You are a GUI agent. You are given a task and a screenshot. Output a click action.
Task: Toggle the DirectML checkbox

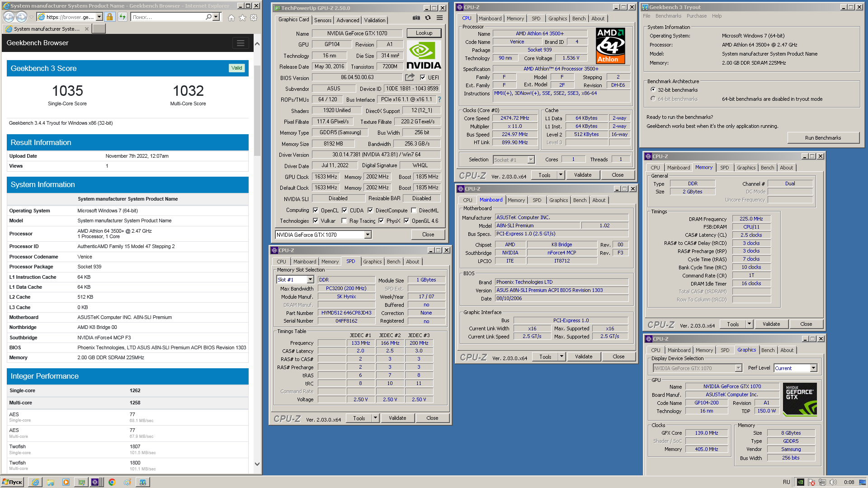(414, 210)
